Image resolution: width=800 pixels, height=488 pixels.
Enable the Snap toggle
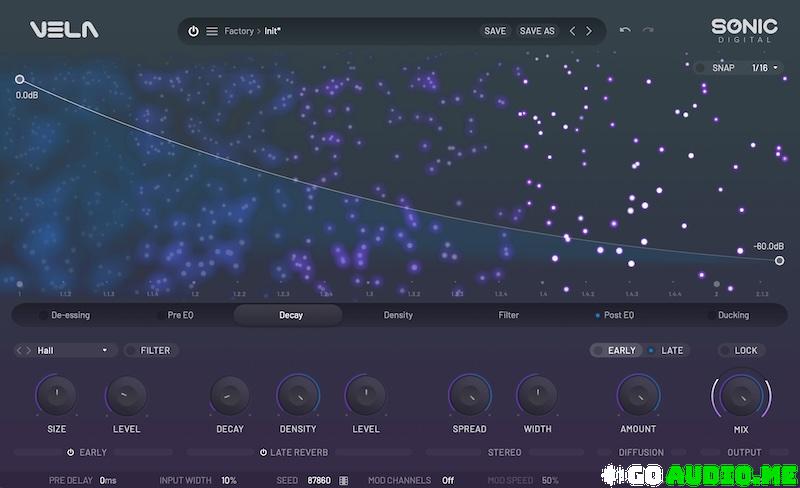(x=701, y=68)
